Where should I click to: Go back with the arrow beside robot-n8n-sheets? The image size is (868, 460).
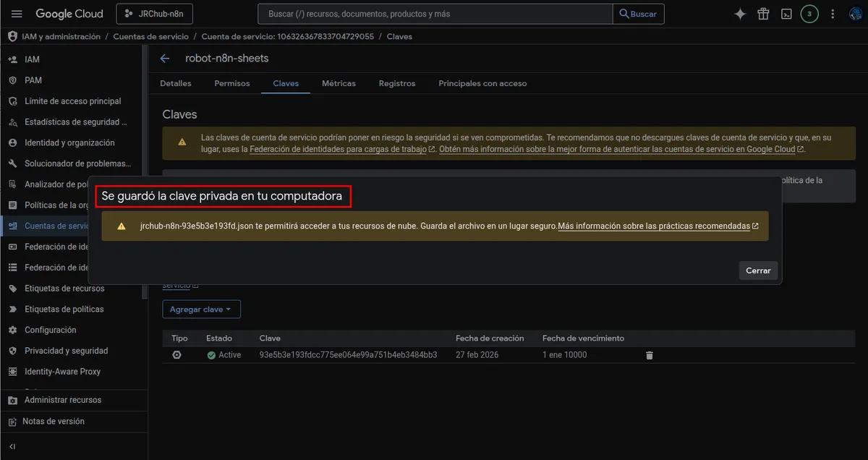tap(165, 59)
